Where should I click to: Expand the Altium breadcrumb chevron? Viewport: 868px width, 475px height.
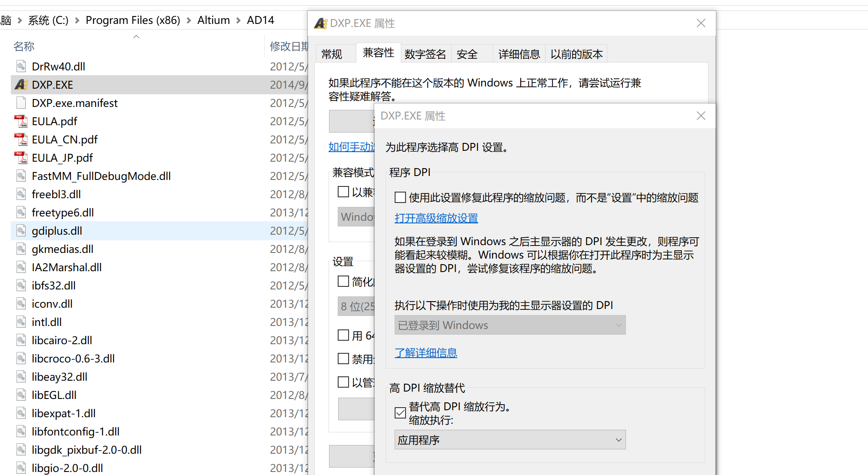coord(238,20)
